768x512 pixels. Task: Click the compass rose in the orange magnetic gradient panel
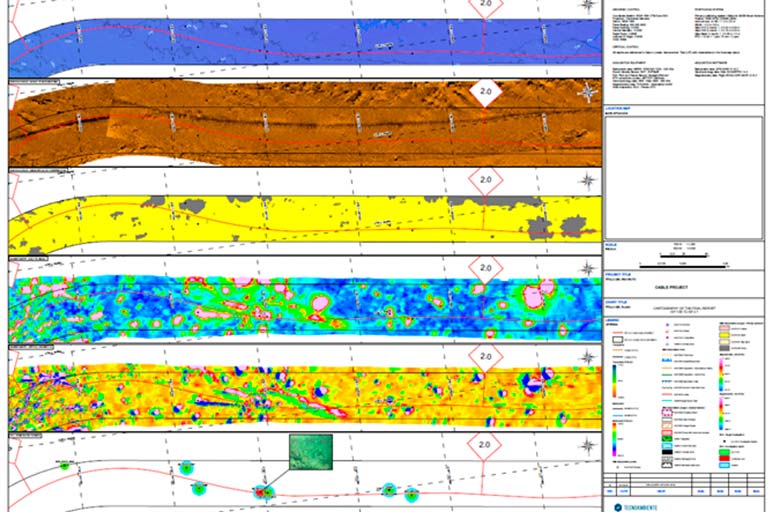(x=588, y=357)
